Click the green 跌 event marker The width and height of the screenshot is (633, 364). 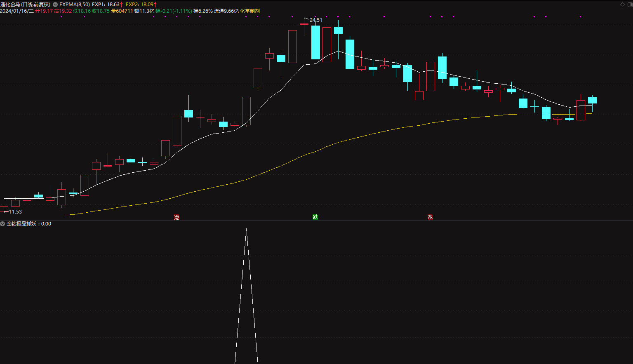[315, 217]
